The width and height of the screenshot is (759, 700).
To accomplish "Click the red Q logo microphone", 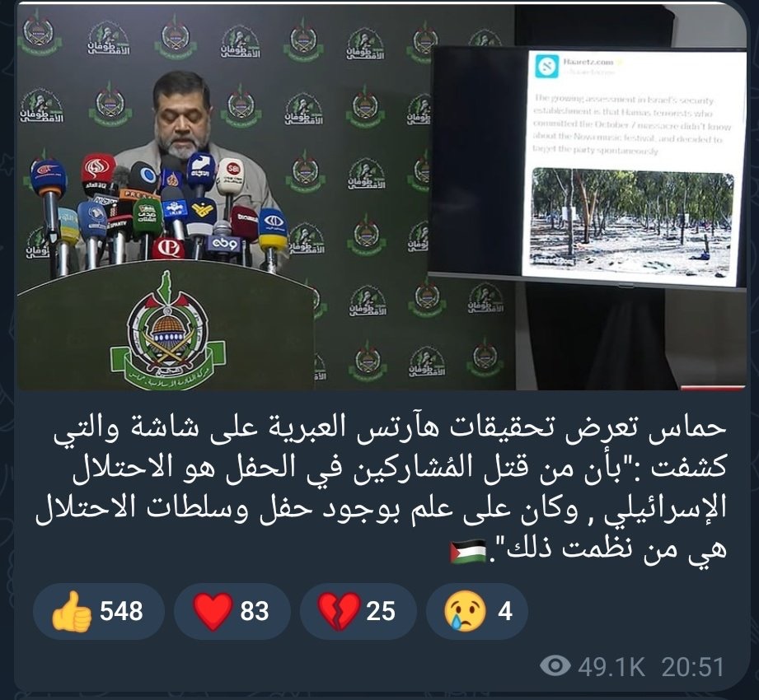I will coord(168,249).
